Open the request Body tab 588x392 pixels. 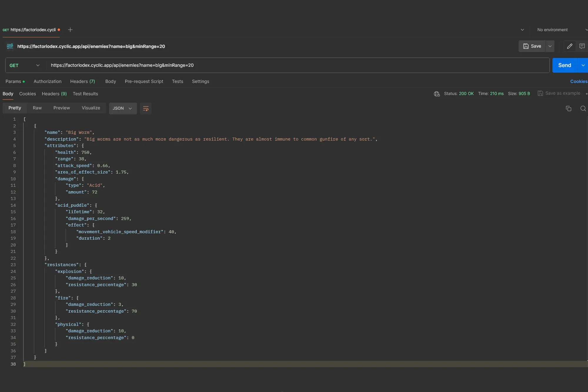(111, 81)
